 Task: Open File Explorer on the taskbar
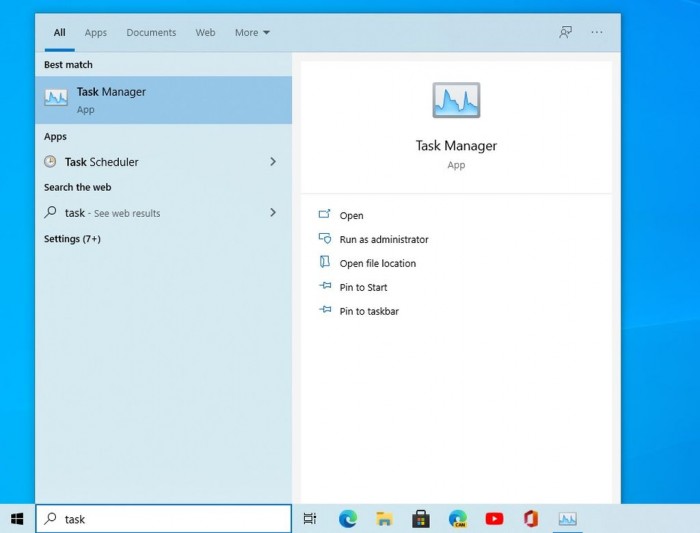(384, 519)
